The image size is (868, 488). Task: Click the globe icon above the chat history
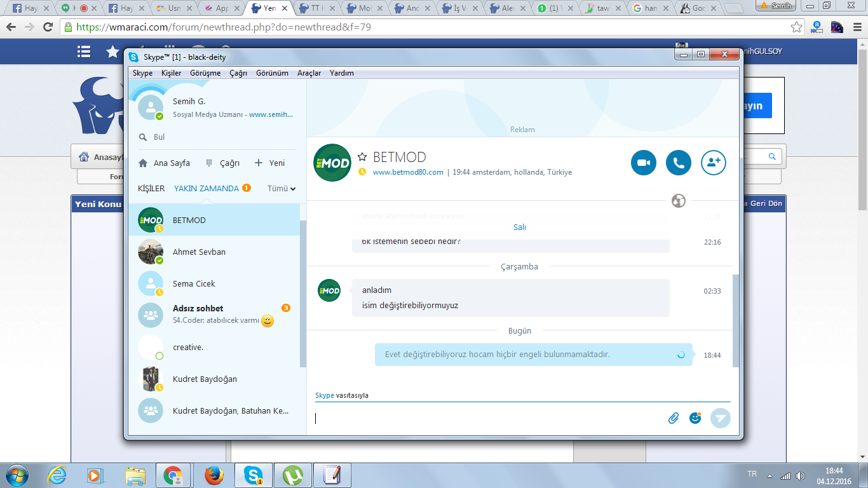tap(679, 201)
